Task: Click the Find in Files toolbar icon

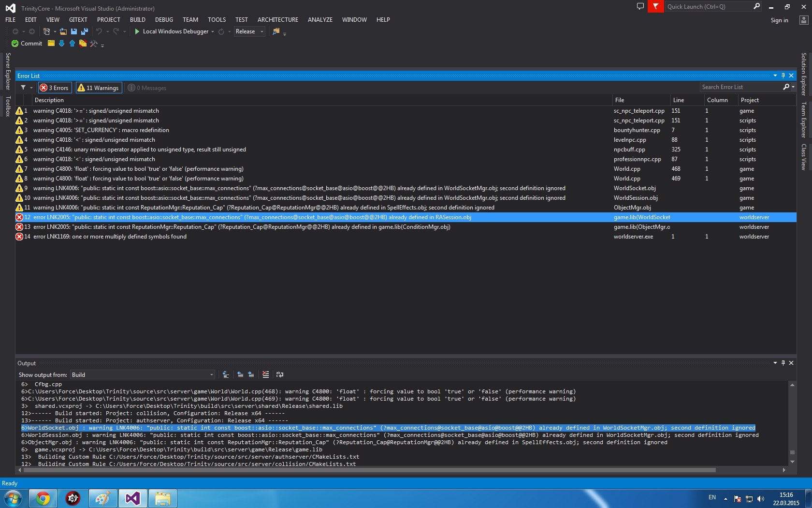Action: click(x=276, y=31)
